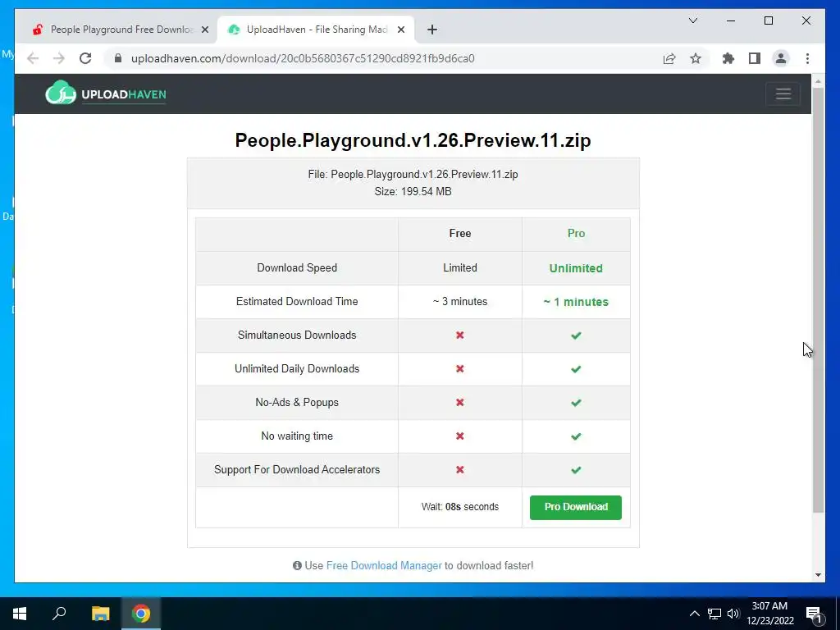Toggle the browser side panel icon
Image resolution: width=840 pixels, height=630 pixels.
tap(755, 58)
